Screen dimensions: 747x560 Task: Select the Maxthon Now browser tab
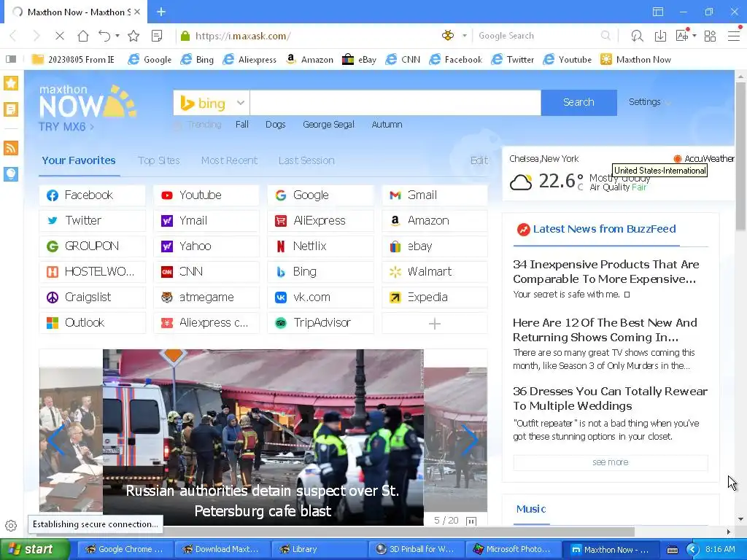click(76, 12)
